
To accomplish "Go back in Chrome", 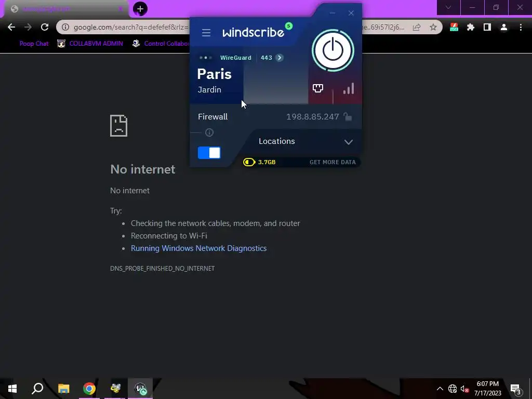I will (11, 27).
